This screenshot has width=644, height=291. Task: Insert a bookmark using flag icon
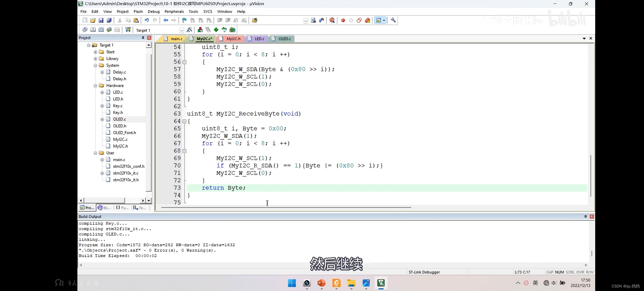[184, 20]
